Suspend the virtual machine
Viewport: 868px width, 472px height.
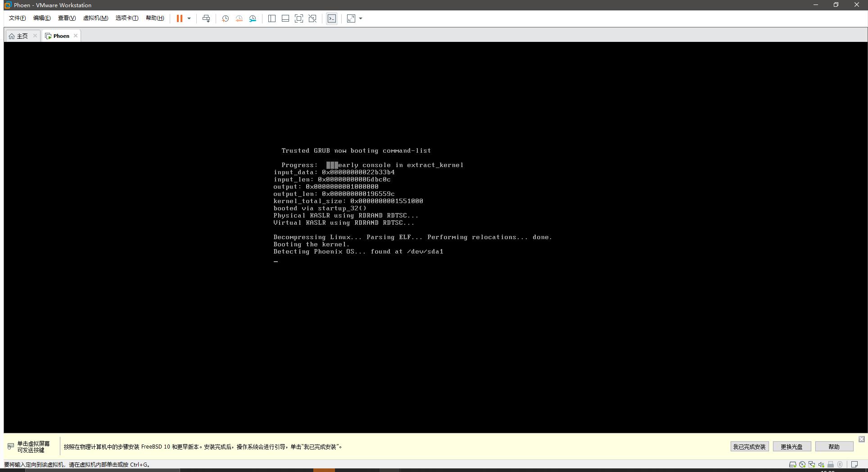click(179, 18)
